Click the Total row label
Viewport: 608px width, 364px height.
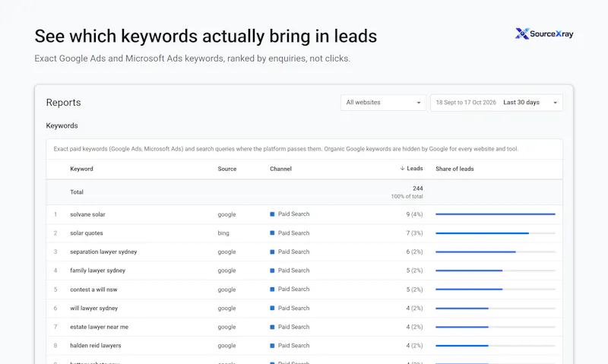(x=77, y=192)
